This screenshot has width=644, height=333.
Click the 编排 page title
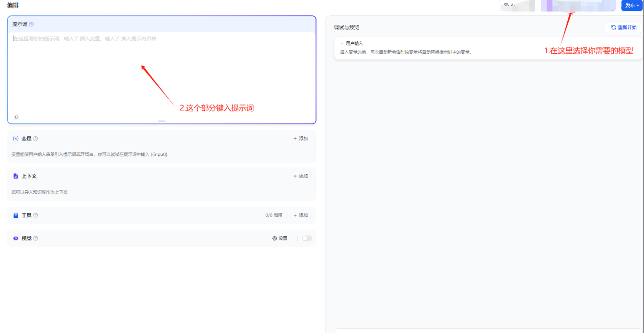click(x=13, y=5)
